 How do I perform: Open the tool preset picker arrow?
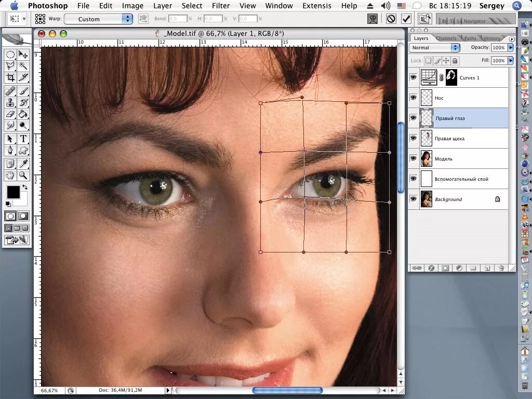click(x=24, y=19)
